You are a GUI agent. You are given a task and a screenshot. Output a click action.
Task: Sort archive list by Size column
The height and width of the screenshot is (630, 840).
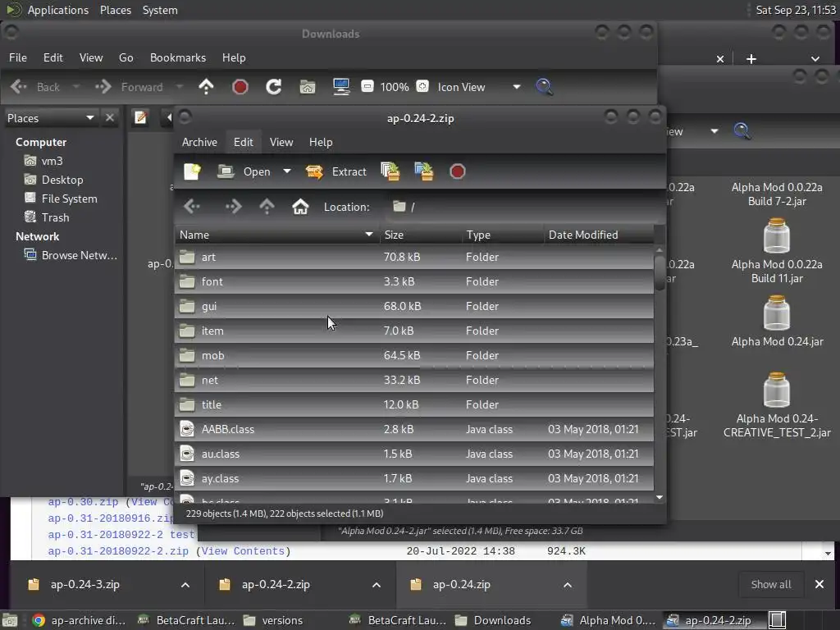421,235
